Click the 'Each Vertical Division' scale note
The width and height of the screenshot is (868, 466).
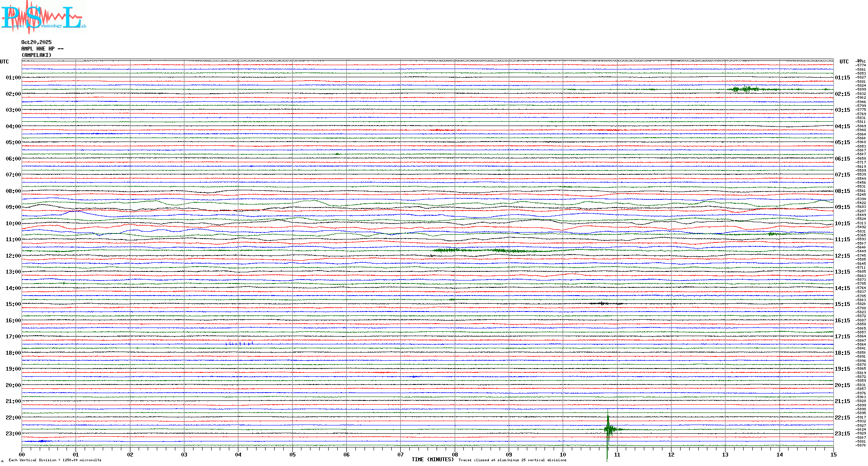pos(55,460)
